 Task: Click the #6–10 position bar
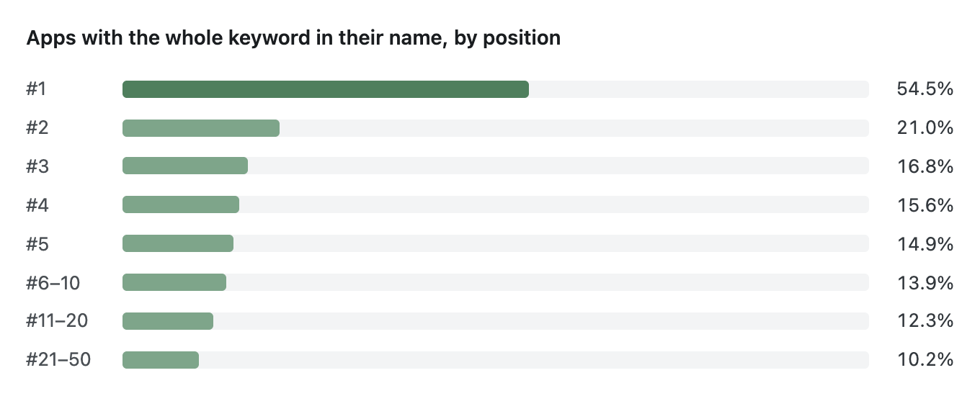(x=174, y=282)
